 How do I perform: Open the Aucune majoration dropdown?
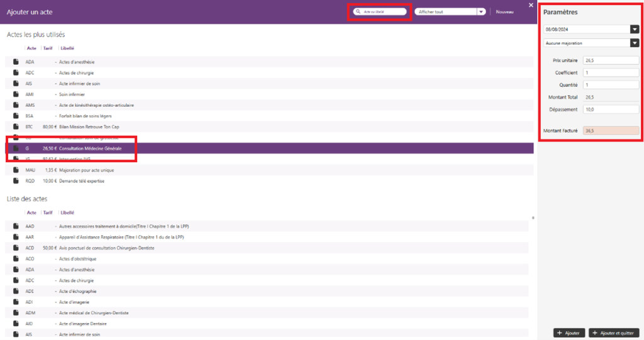coord(634,43)
